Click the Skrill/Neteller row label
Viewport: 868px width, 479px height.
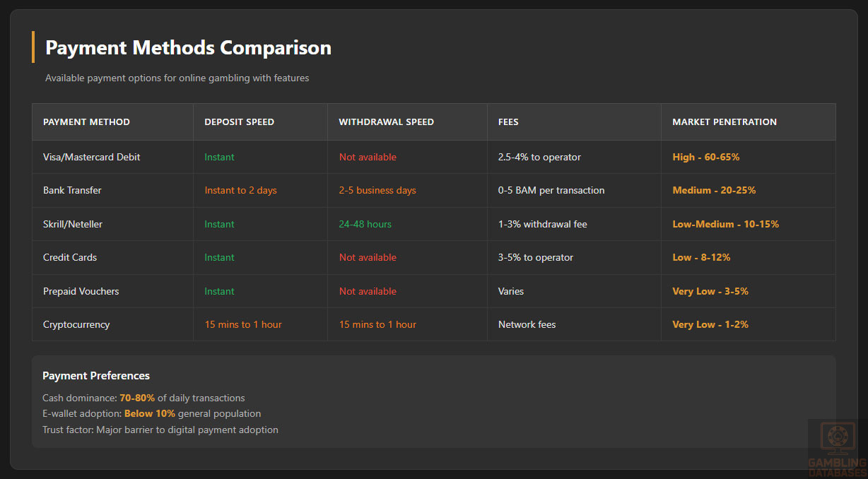pos(74,224)
